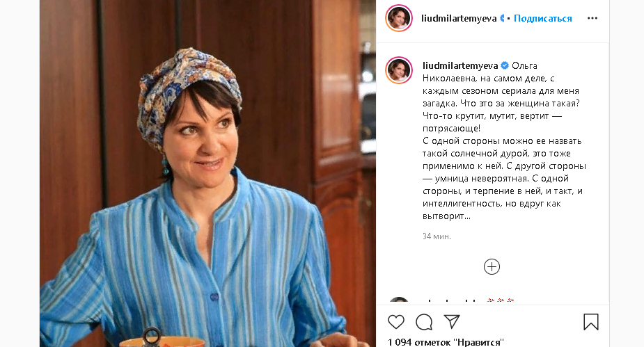Click the 34 мин. timestamp
The width and height of the screenshot is (644, 347).
(x=437, y=236)
